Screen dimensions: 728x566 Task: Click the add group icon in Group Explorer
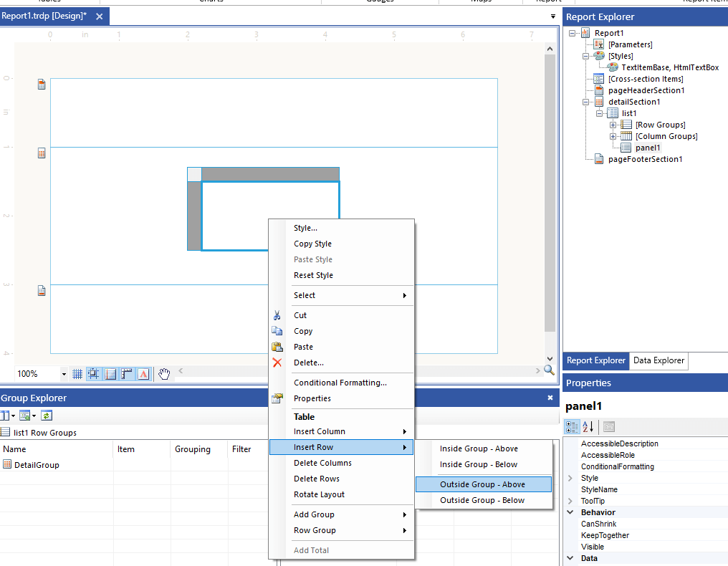click(x=24, y=416)
